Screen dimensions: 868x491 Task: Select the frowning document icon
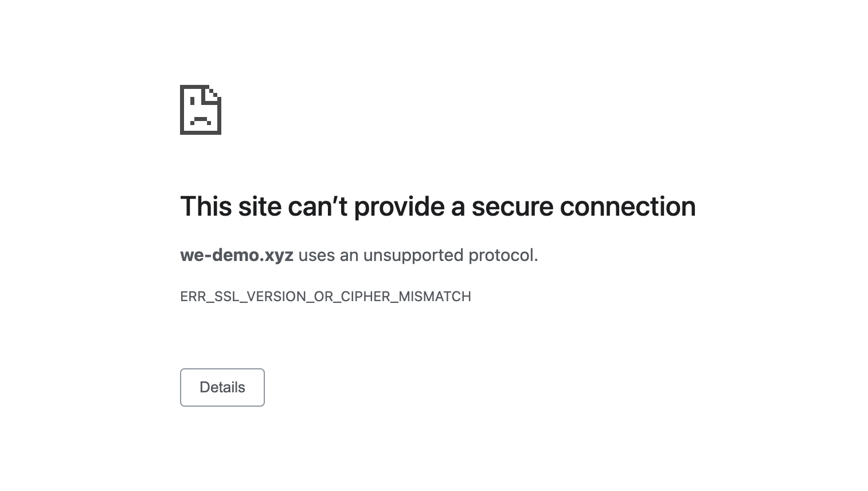point(200,110)
